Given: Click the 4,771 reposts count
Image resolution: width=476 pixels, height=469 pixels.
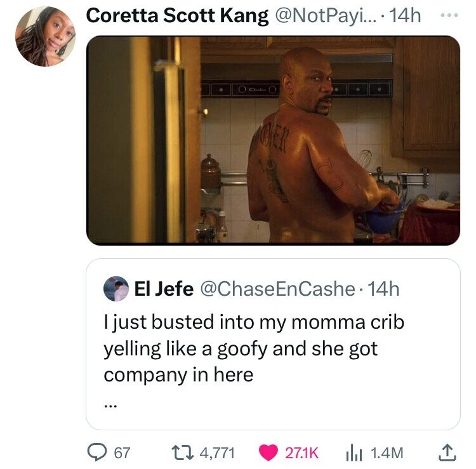Looking at the screenshot, I should coord(217,452).
